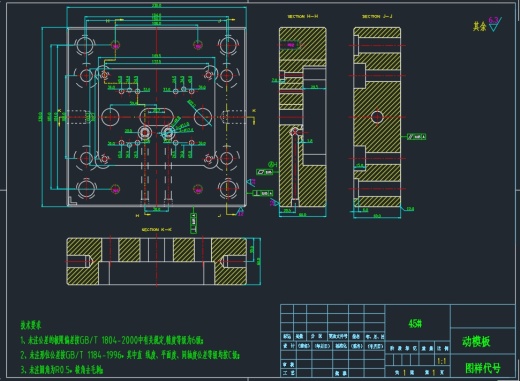
Task: Select the '1:1' scale value
Action: pyautogui.click(x=442, y=361)
